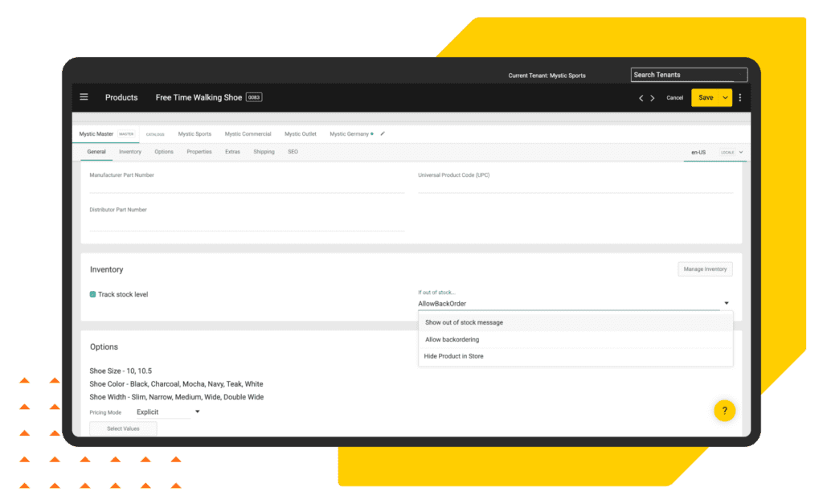Expand the Save button dropdown arrow
This screenshot has width=823, height=504.
pyautogui.click(x=726, y=97)
